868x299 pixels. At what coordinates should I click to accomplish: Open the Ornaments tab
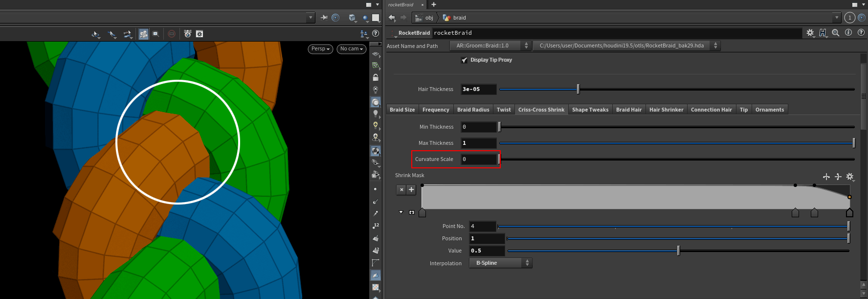point(770,110)
